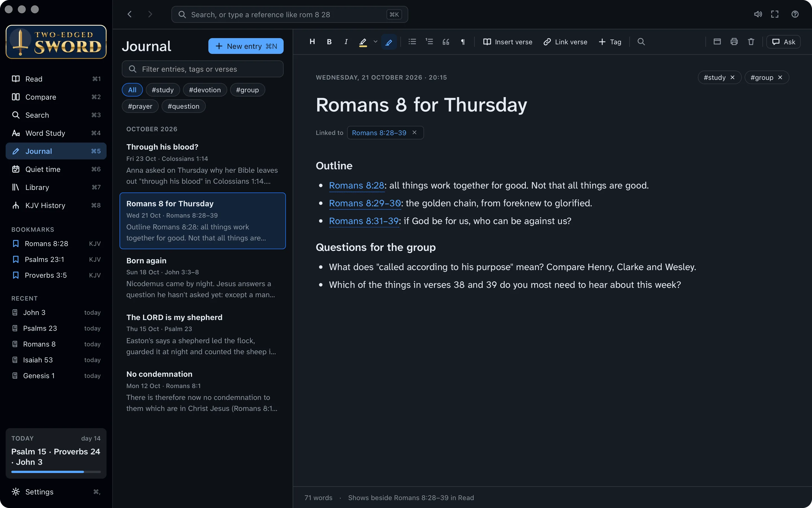Insert a numbered list
The image size is (812, 508).
429,42
